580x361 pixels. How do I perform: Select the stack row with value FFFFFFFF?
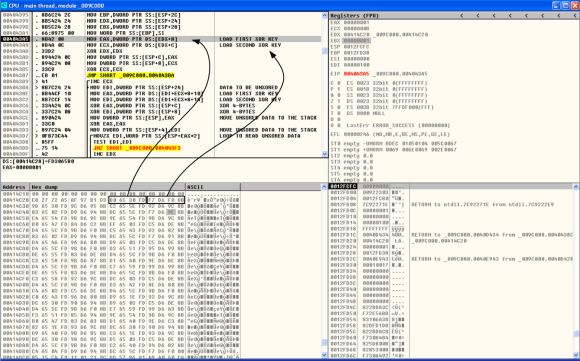point(451,229)
